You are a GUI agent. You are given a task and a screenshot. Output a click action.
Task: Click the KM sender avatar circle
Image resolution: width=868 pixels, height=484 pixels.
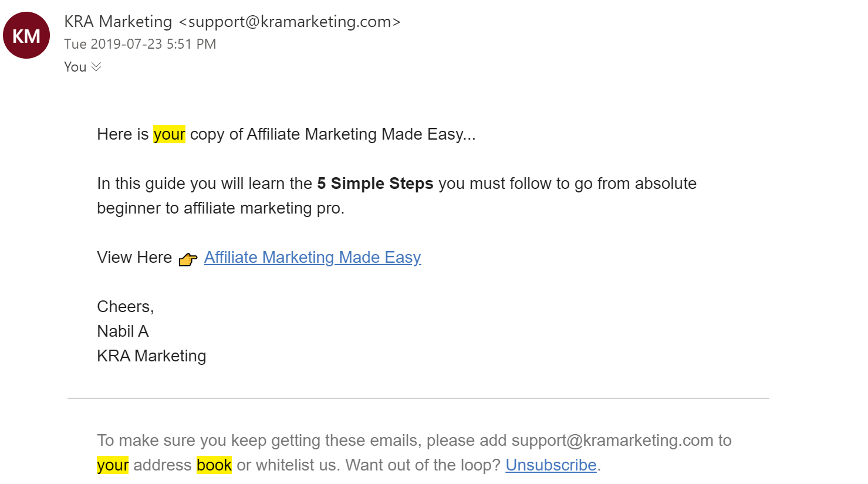click(x=26, y=35)
